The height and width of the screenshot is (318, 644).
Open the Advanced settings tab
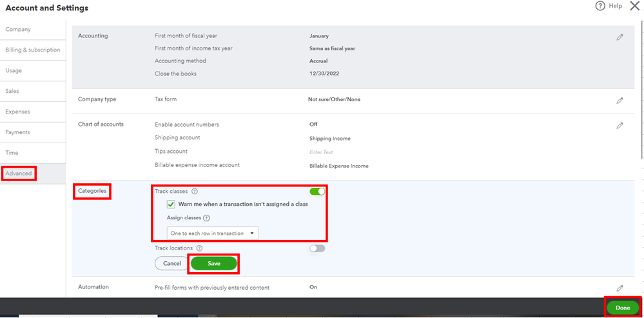point(19,174)
